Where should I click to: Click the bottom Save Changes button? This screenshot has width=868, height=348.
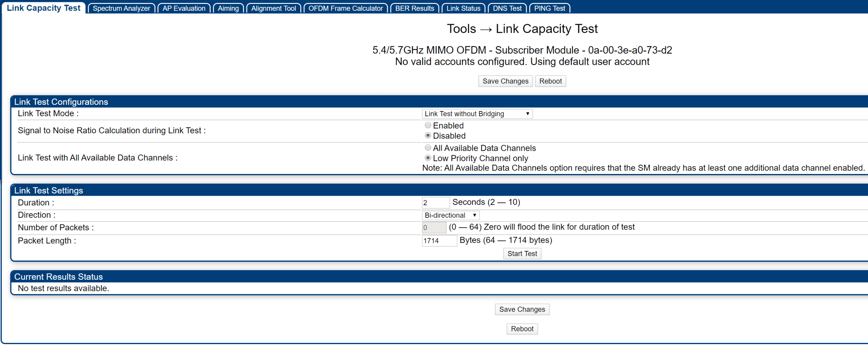point(522,310)
